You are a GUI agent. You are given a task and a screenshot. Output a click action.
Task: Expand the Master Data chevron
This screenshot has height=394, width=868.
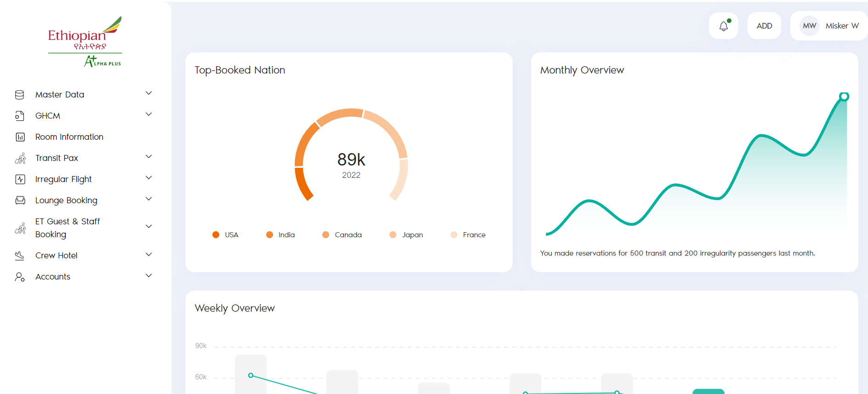tap(148, 93)
